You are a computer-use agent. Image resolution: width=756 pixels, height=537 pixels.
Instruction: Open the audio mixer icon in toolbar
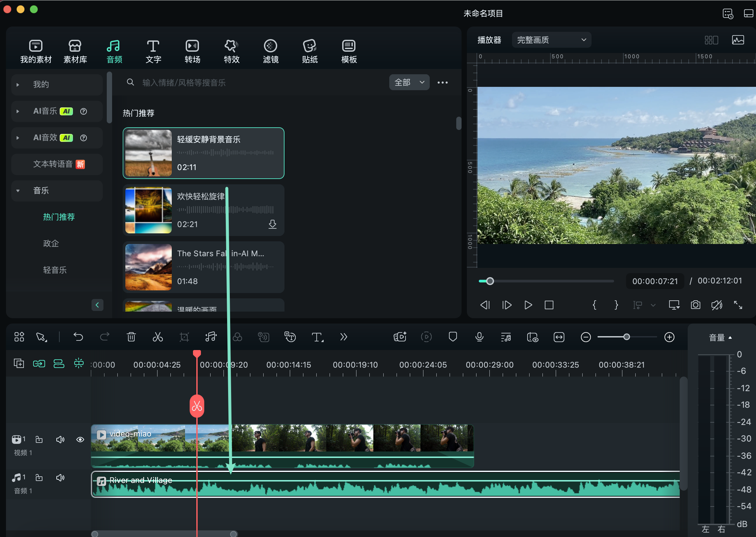tap(506, 337)
